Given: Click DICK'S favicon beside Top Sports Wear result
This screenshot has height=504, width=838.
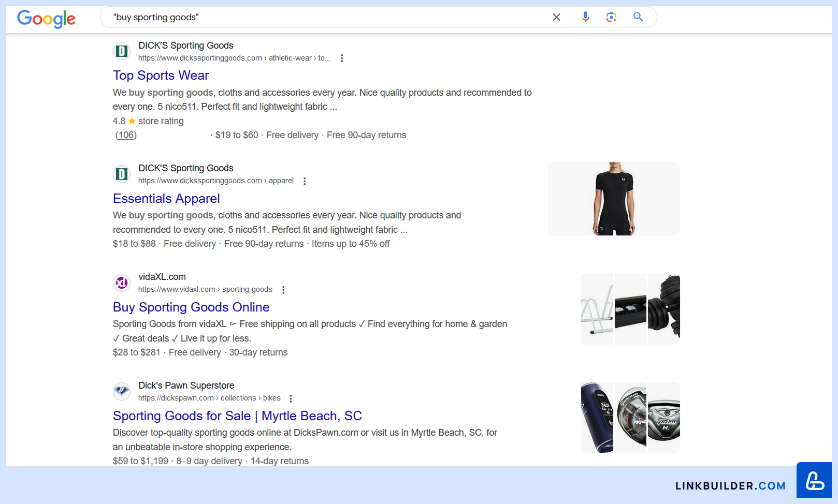Looking at the screenshot, I should point(122,51).
